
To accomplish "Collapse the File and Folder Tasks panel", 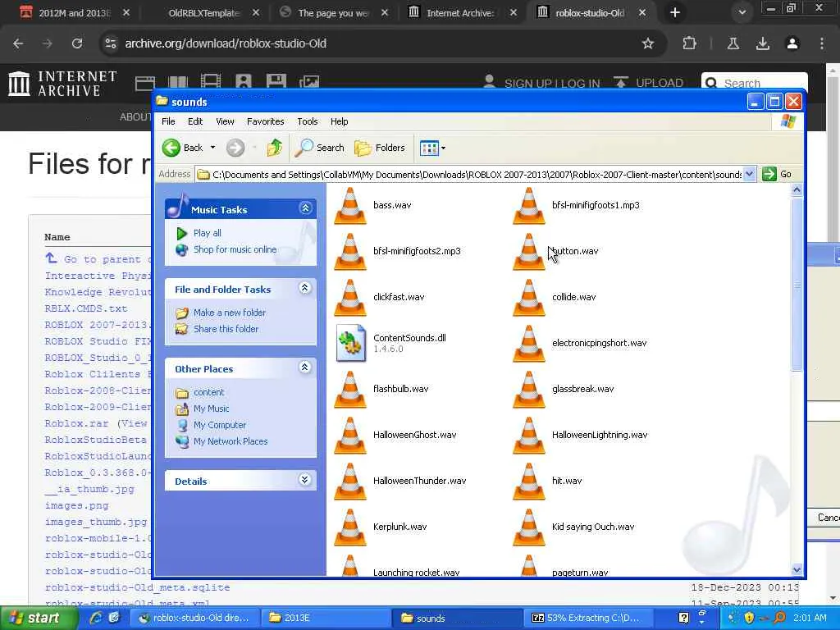I will [305, 288].
